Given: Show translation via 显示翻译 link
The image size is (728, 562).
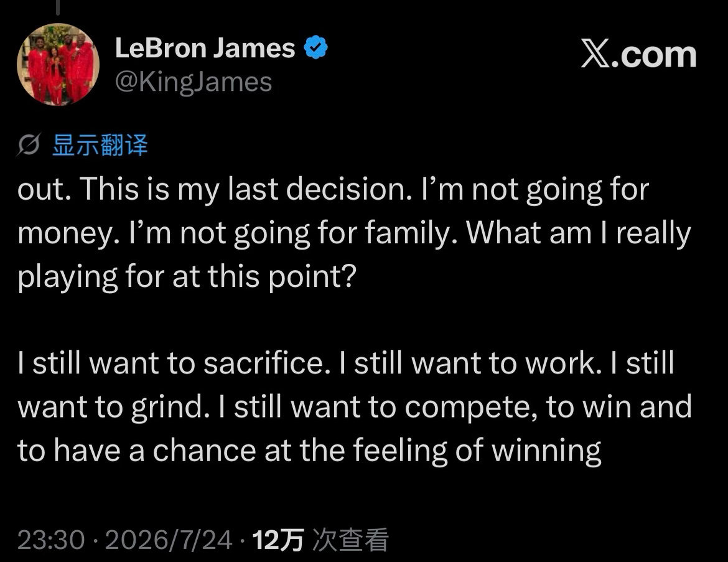Looking at the screenshot, I should pyautogui.click(x=100, y=145).
